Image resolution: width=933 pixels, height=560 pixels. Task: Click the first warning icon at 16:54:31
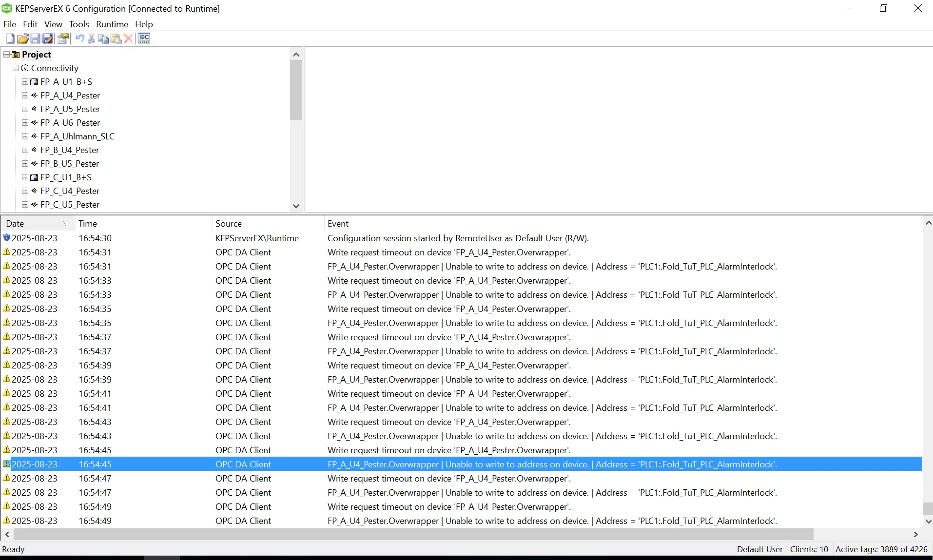(7, 252)
